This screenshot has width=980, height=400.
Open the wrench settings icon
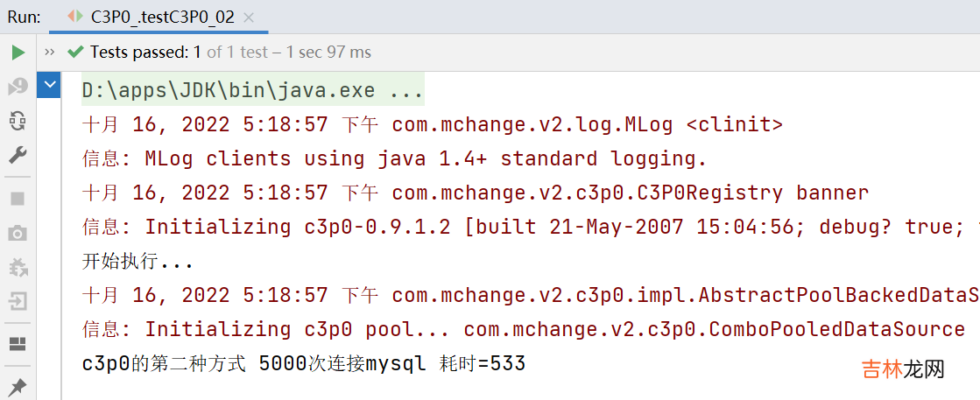18,155
